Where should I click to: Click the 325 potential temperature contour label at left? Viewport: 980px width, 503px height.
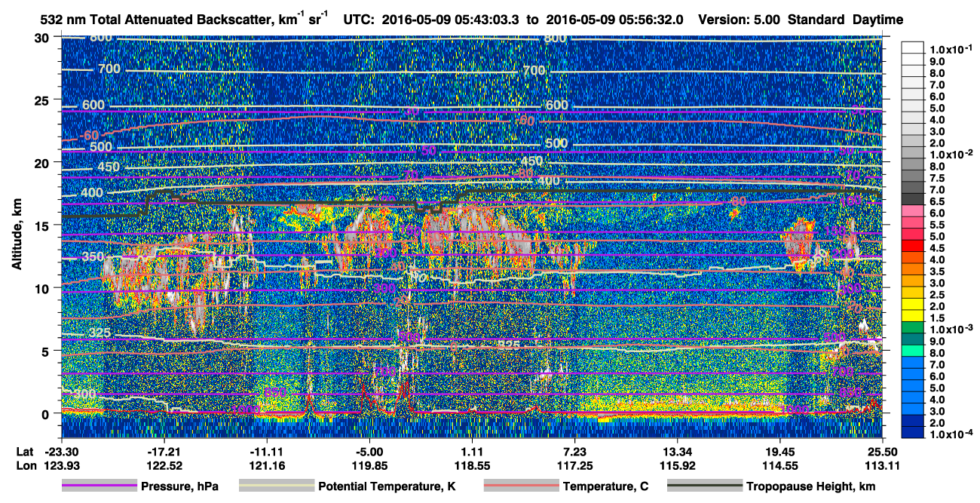point(100,333)
